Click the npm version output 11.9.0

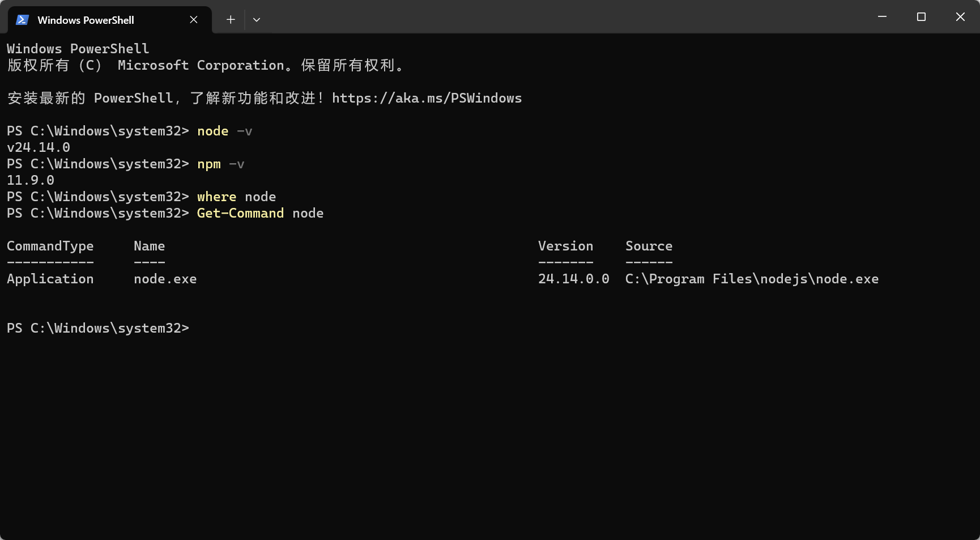point(31,180)
